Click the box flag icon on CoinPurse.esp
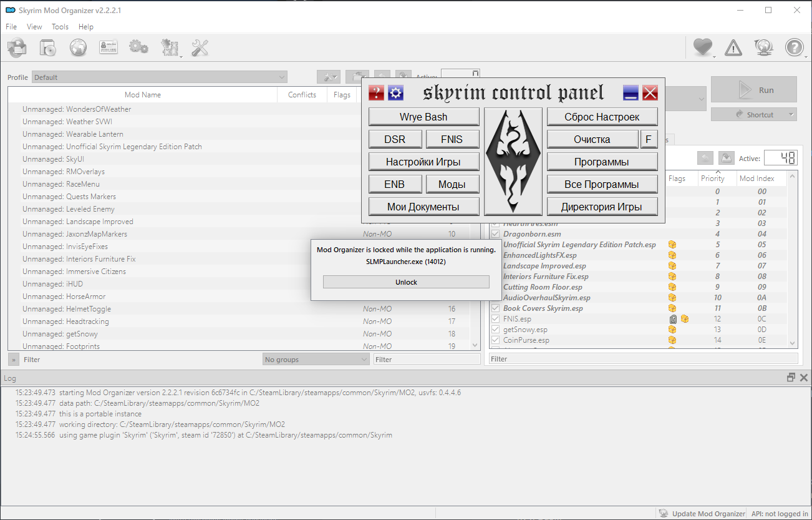812x520 pixels. (x=672, y=340)
